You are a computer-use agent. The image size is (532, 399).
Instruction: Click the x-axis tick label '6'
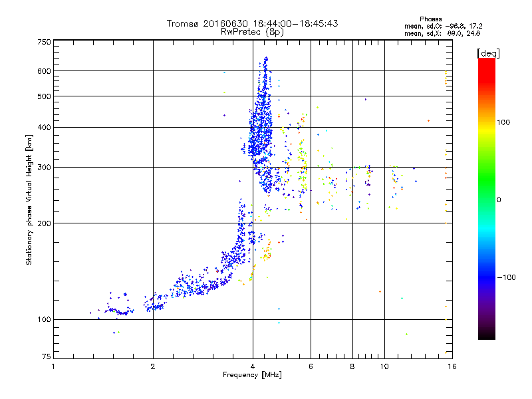(x=311, y=366)
